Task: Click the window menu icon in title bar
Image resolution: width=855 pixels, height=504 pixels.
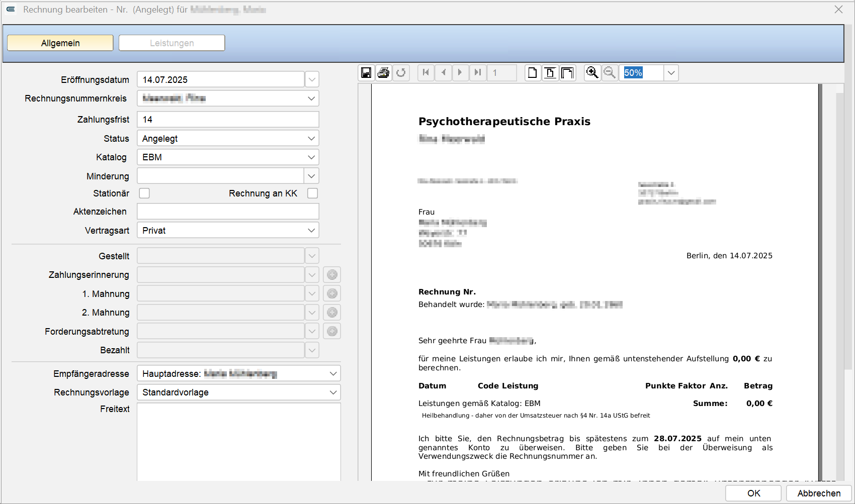Action: coord(11,9)
